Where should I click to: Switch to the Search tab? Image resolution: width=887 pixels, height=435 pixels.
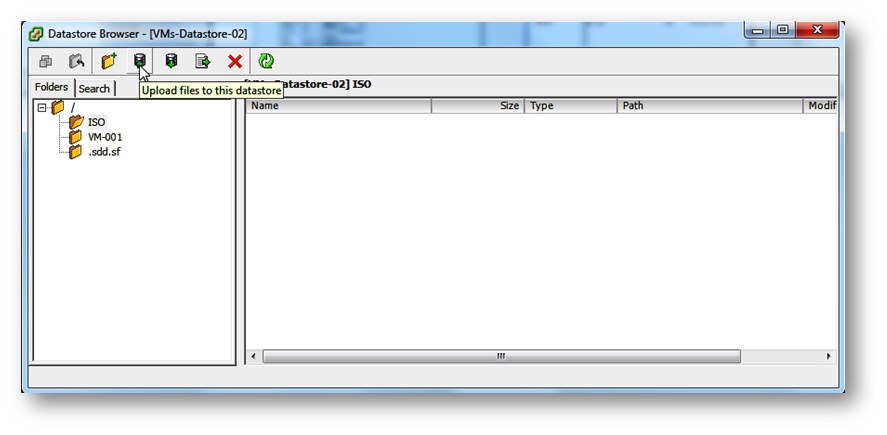95,89
